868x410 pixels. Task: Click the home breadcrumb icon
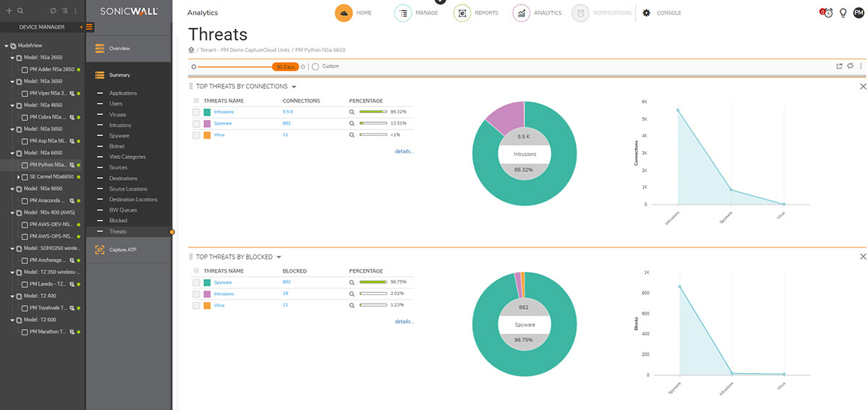[x=191, y=50]
